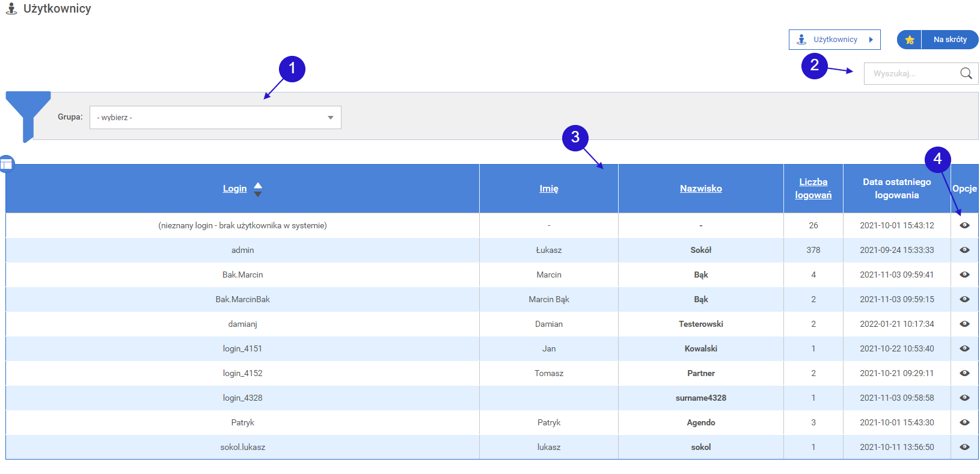Click eye icon for unknown login row
The width and height of the screenshot is (980, 474).
(x=964, y=225)
